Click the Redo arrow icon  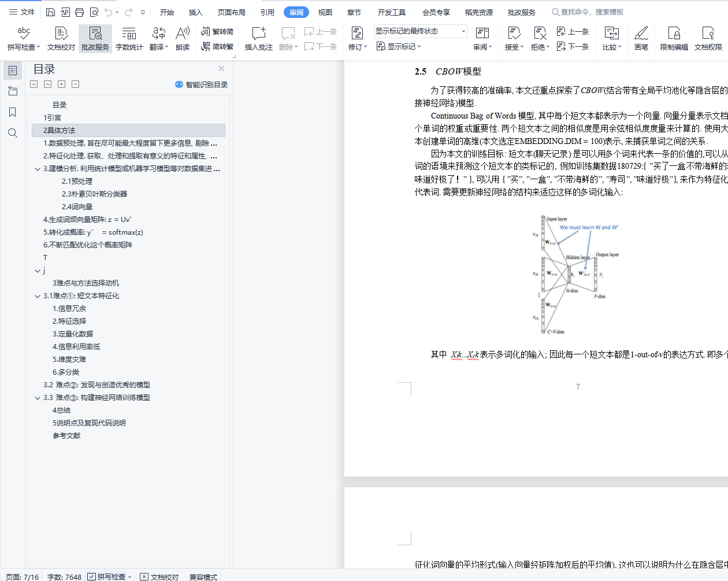click(128, 12)
